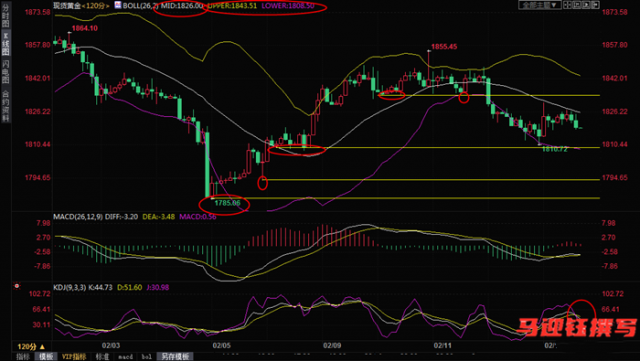This screenshot has width=640, height=361.
Task: Open the 全部主题 dropdown menu
Action: click(539, 5)
